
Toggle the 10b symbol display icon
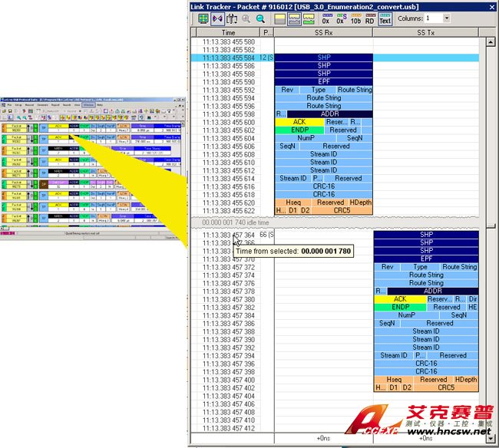point(355,19)
